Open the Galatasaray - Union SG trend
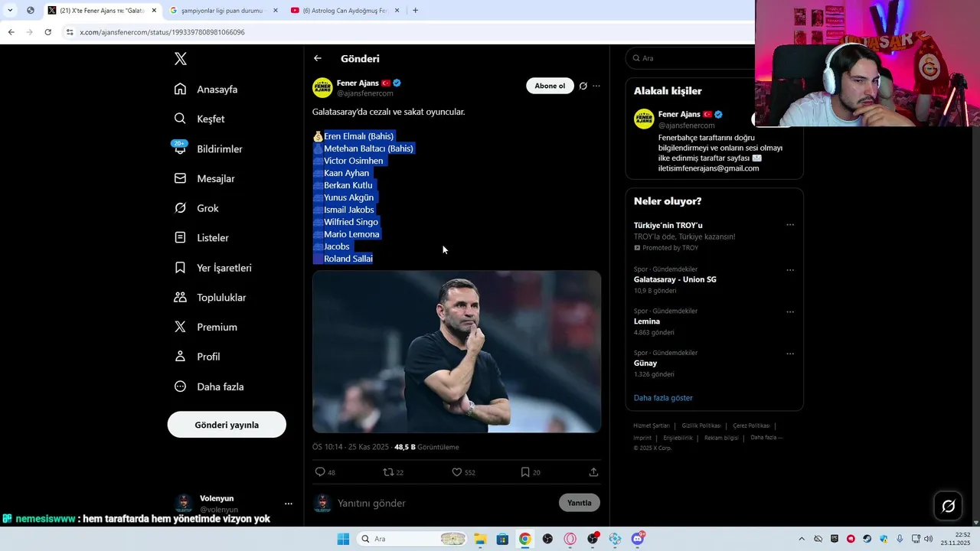980x551 pixels. click(675, 279)
